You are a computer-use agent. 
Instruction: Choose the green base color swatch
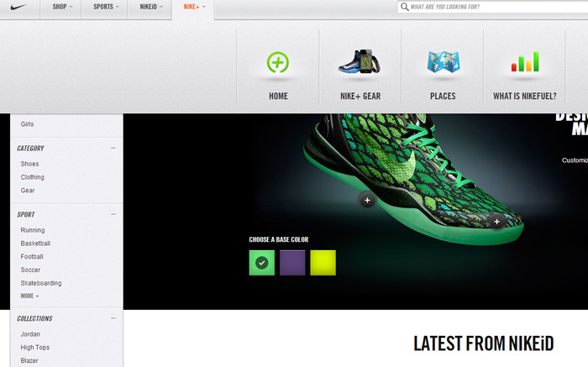pos(262,263)
